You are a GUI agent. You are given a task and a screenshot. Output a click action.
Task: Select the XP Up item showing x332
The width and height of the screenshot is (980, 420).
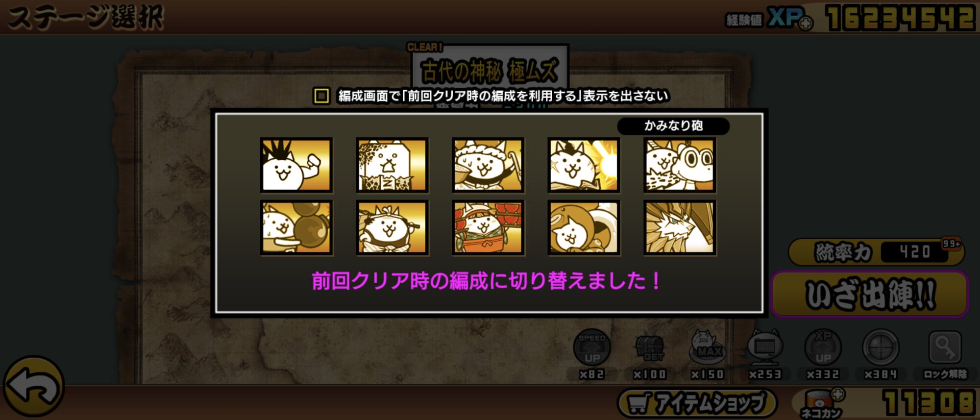[823, 347]
